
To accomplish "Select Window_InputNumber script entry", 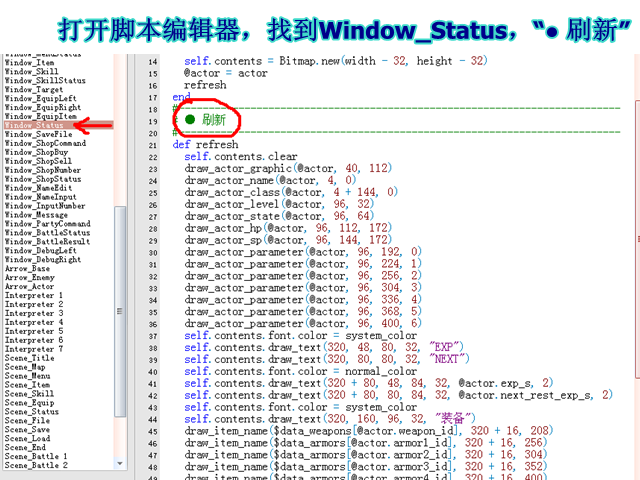I will (45, 206).
